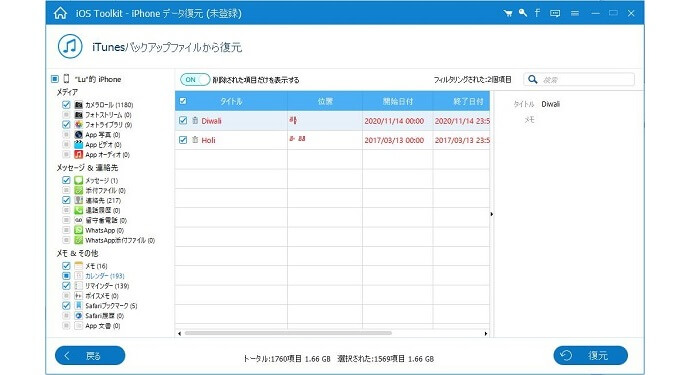Select the 連絡先 contacts icon
696x375 pixels.
79,200
